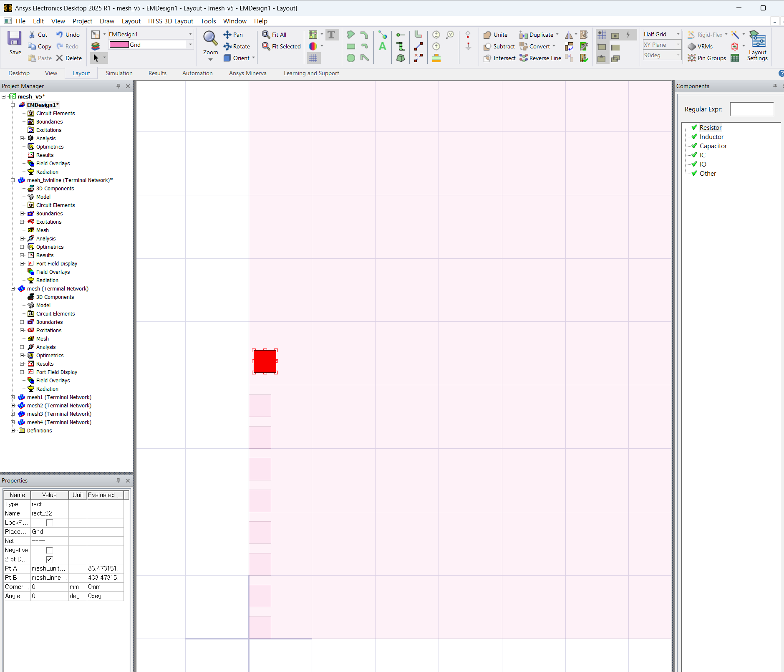Click the Fit All icon
This screenshot has height=672, width=784.
(266, 35)
